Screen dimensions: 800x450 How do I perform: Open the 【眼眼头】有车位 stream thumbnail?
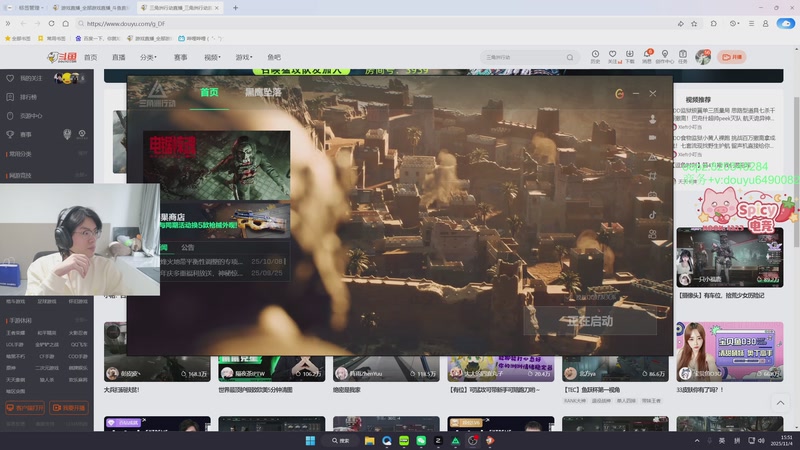pyautogui.click(x=730, y=258)
